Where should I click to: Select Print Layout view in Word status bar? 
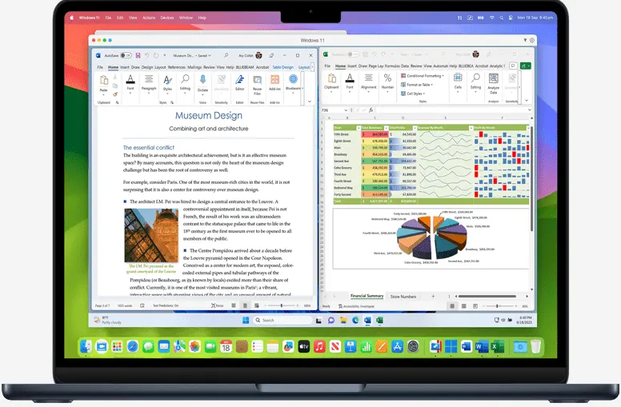tap(245, 306)
